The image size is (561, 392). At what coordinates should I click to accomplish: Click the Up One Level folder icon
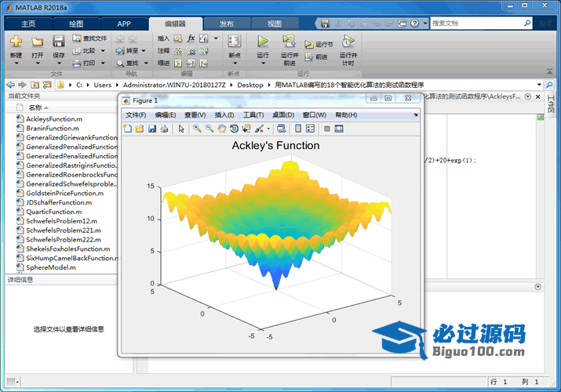35,85
